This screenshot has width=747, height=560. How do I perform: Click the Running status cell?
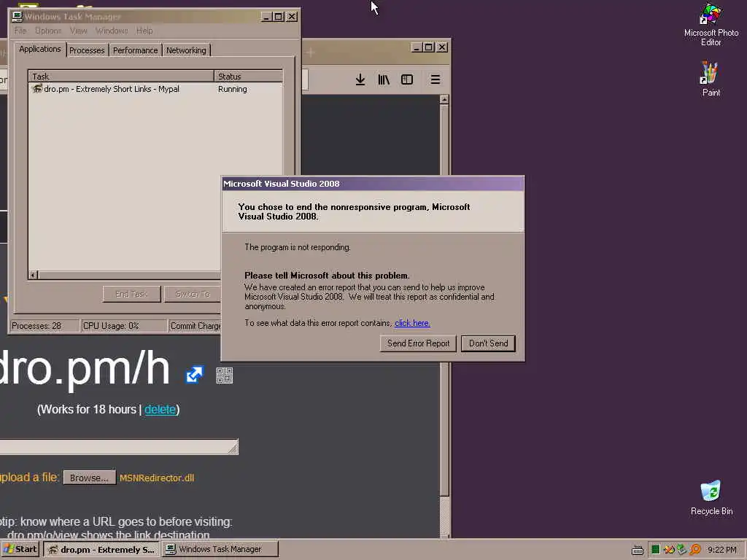coord(233,89)
